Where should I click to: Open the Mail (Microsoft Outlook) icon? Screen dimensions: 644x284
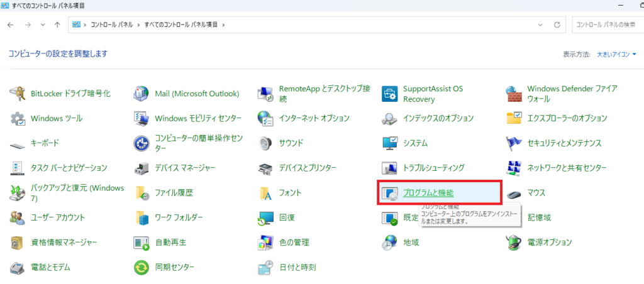pyautogui.click(x=142, y=94)
